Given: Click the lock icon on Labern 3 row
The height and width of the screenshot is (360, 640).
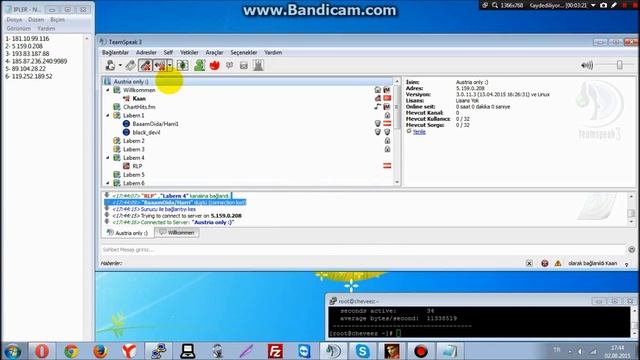Looking at the screenshot, I should point(387,149).
